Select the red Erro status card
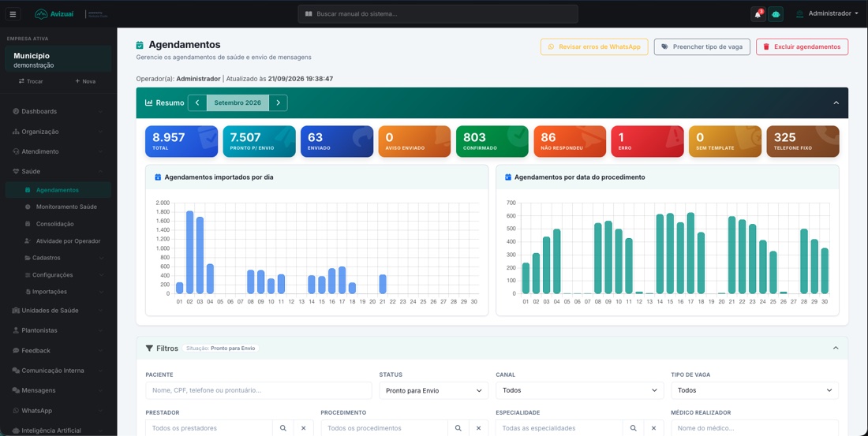868x436 pixels. tap(647, 141)
